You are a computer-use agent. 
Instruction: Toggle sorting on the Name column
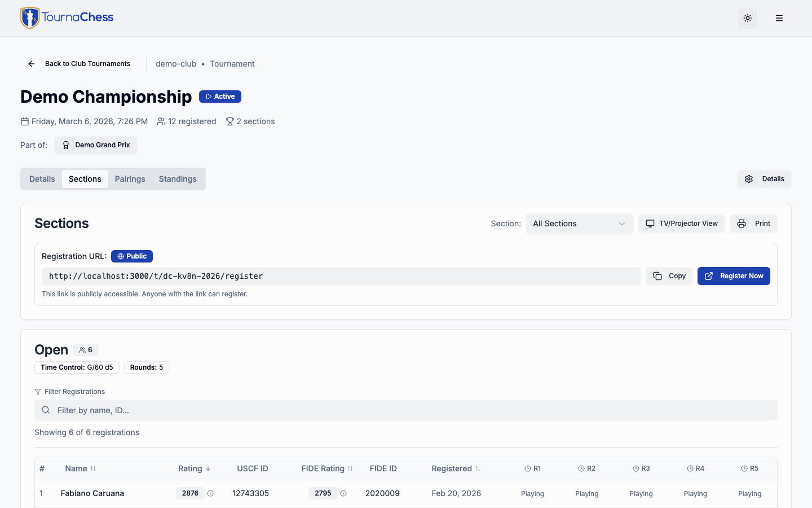click(x=80, y=468)
